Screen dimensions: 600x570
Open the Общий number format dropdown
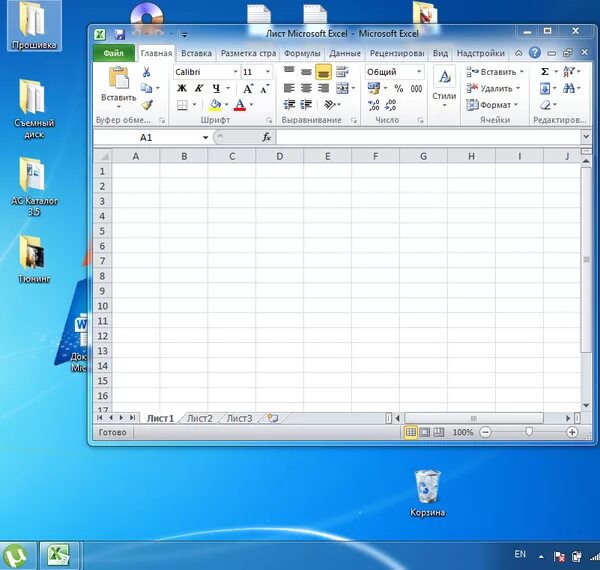[x=419, y=72]
